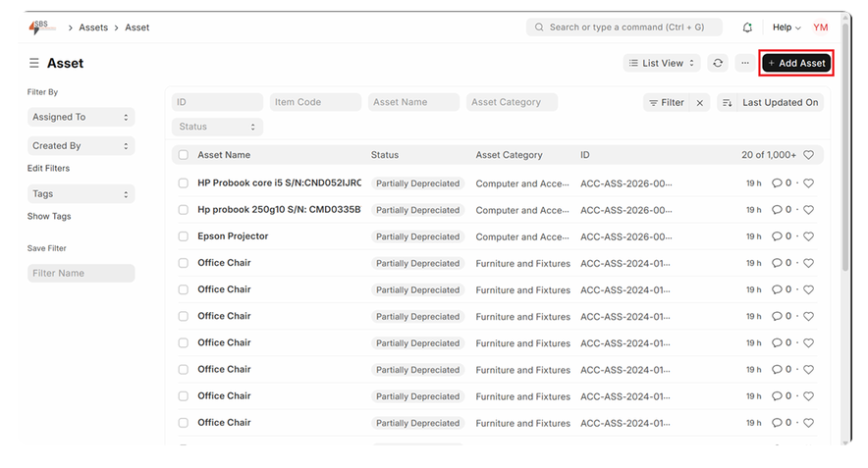Clear filters with the X icon
The image size is (868, 468).
(x=700, y=102)
